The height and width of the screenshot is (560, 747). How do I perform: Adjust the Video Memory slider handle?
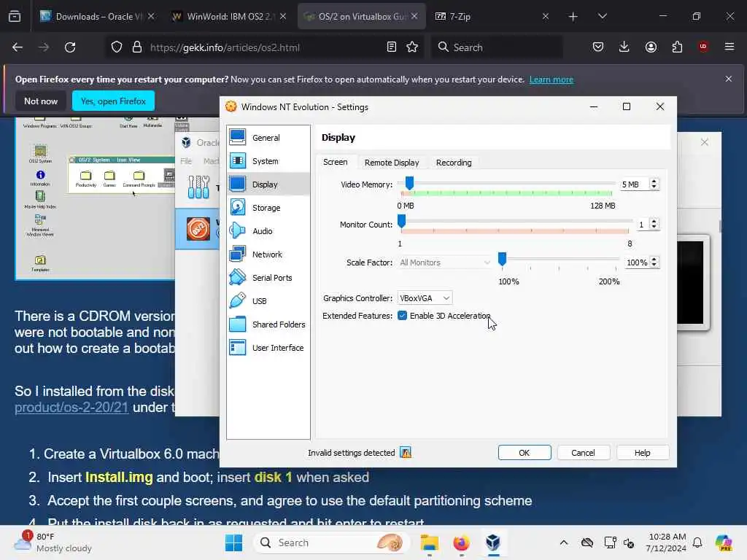(409, 183)
